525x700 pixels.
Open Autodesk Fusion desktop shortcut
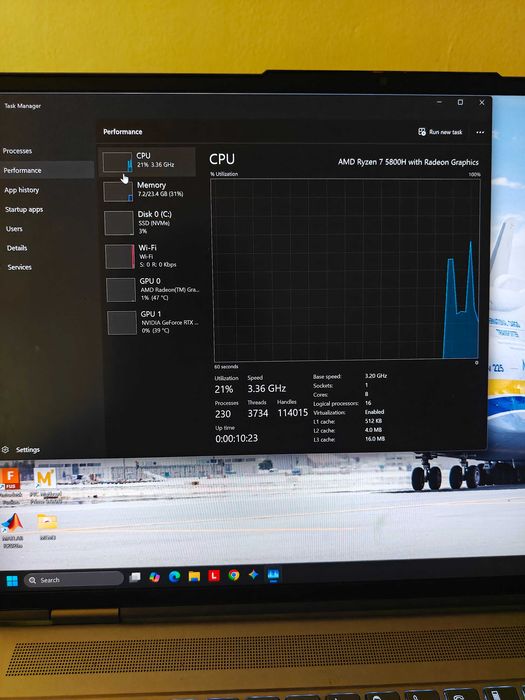pyautogui.click(x=11, y=486)
